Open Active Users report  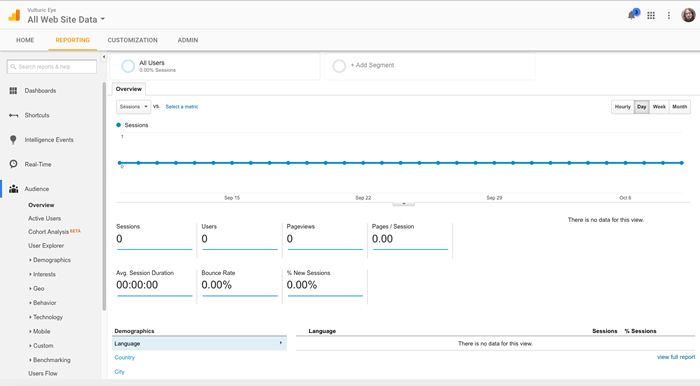[45, 218]
